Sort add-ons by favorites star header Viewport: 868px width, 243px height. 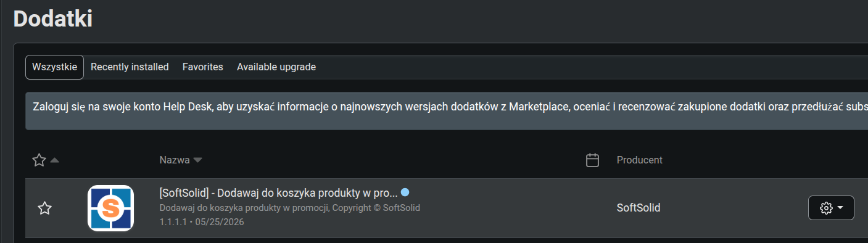pyautogui.click(x=39, y=160)
